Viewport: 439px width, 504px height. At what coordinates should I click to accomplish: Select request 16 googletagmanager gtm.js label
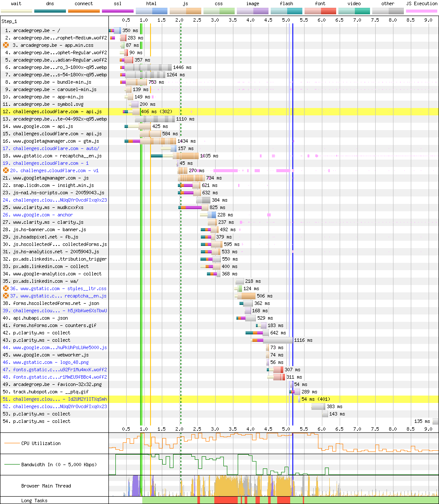click(51, 141)
